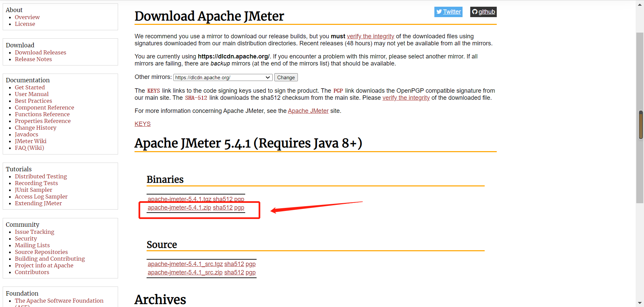Open Get Started documentation
The image size is (644, 307).
(x=30, y=87)
